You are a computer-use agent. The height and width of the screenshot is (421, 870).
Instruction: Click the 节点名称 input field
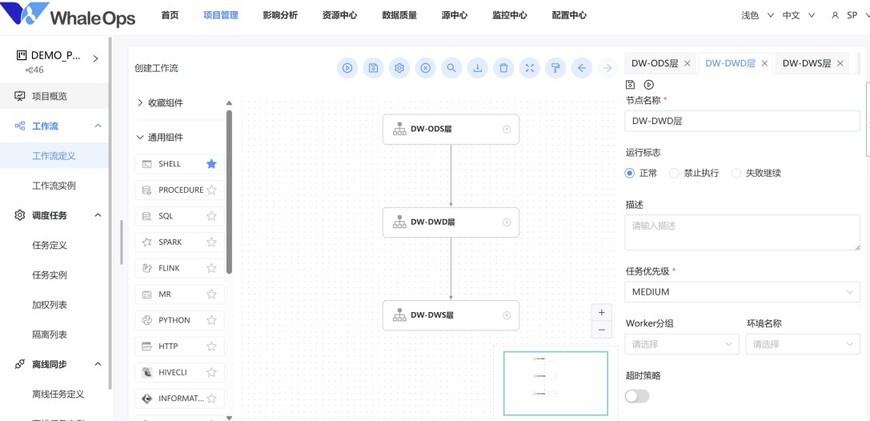point(742,121)
